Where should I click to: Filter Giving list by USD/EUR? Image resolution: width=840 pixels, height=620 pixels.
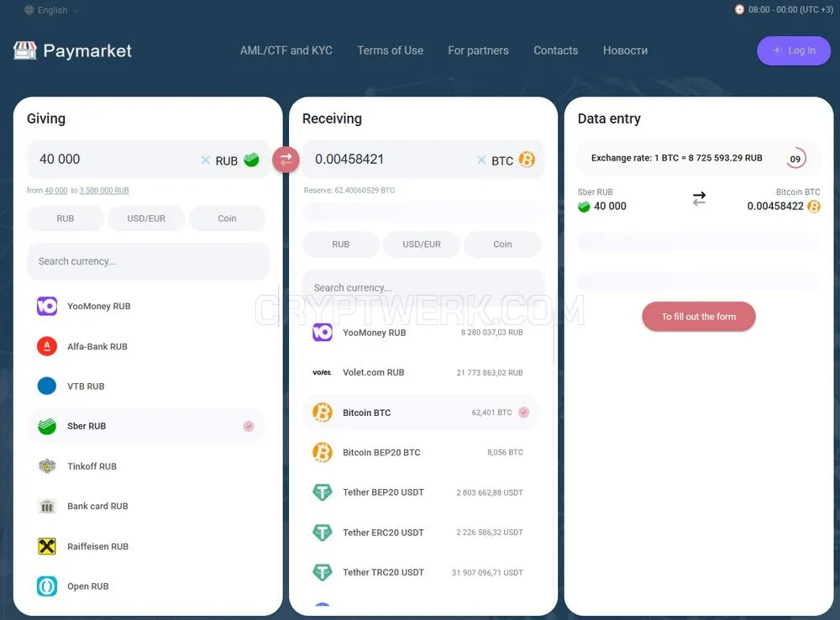coord(146,218)
